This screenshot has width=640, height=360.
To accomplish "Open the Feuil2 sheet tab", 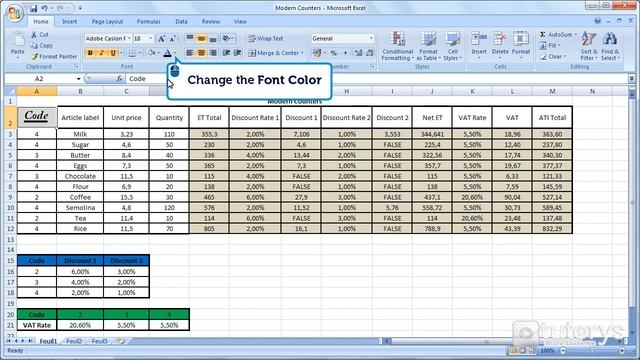I will pyautogui.click(x=74, y=341).
